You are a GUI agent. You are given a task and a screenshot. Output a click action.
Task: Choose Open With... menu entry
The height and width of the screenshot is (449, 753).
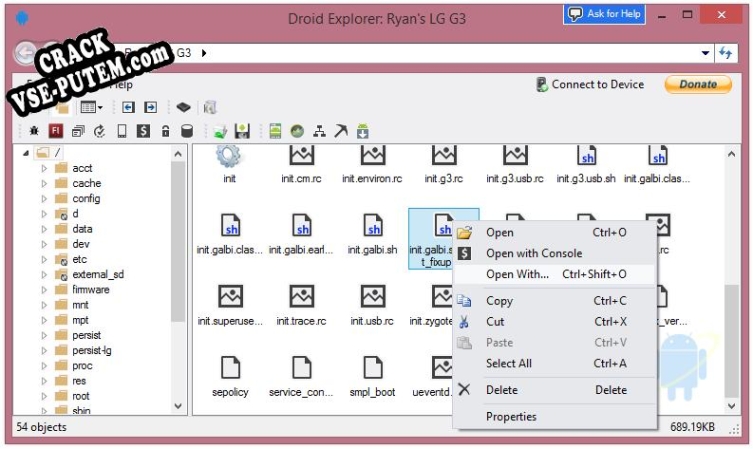click(555, 274)
